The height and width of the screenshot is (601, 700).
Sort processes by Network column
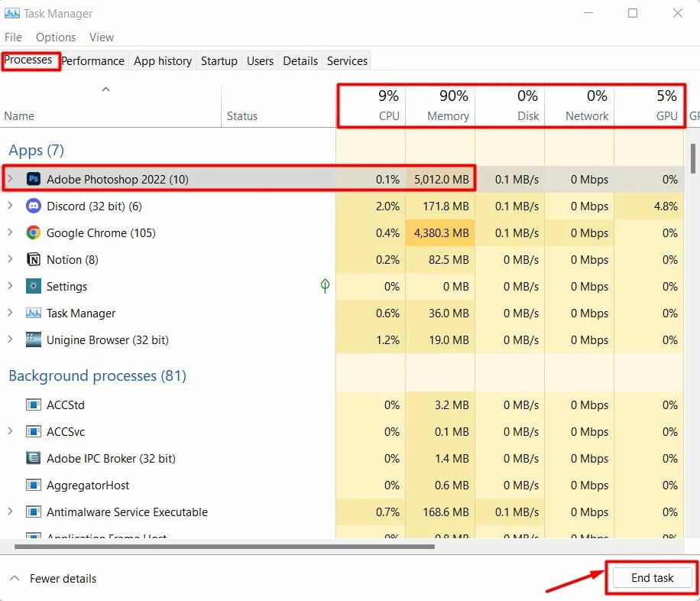pyautogui.click(x=579, y=106)
